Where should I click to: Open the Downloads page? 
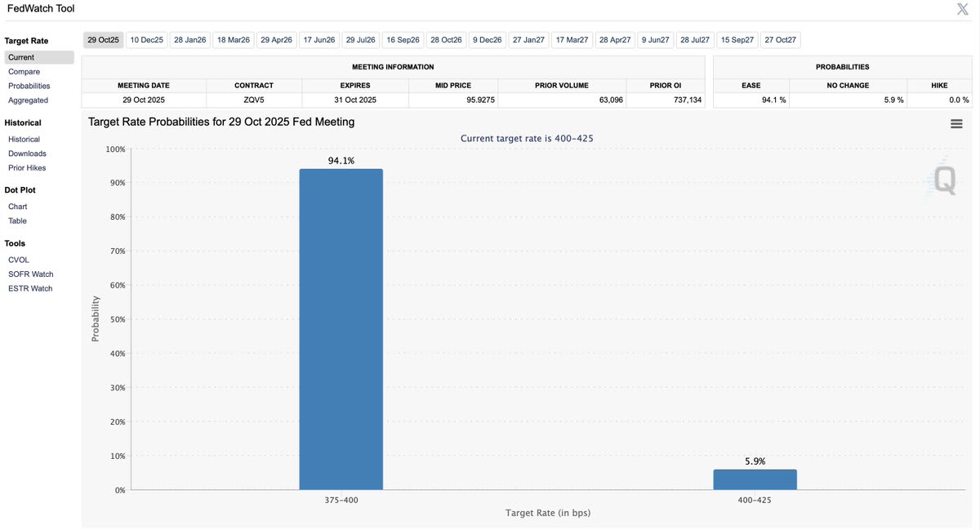pos(29,153)
